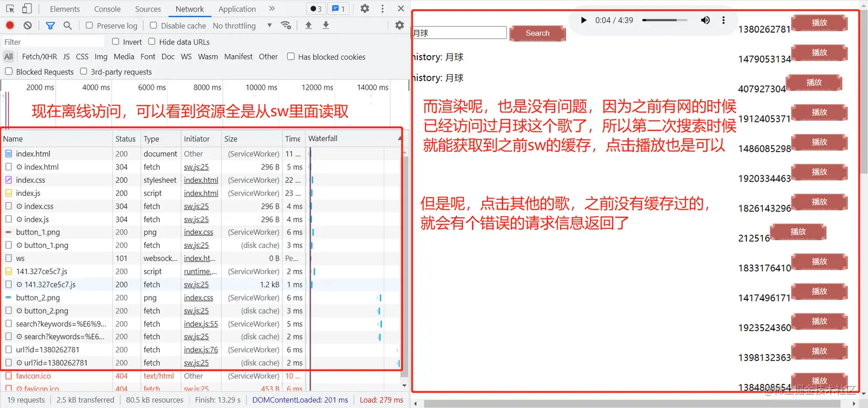
Task: Open audio player more options menu
Action: 723,20
